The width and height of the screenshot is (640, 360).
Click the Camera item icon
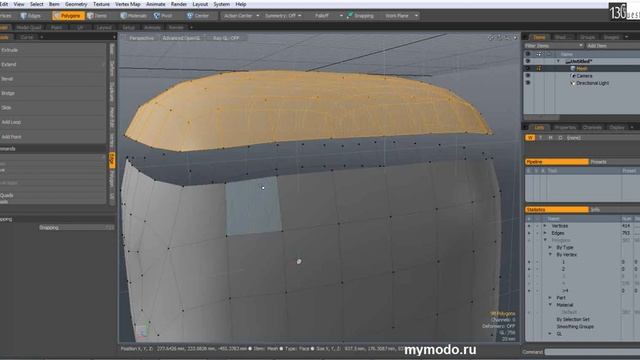click(573, 76)
